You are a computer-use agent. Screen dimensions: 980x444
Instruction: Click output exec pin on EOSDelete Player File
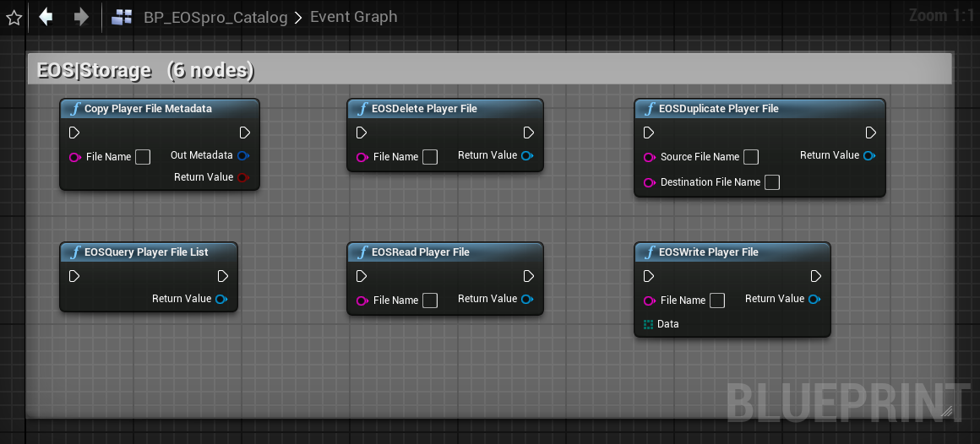(529, 133)
